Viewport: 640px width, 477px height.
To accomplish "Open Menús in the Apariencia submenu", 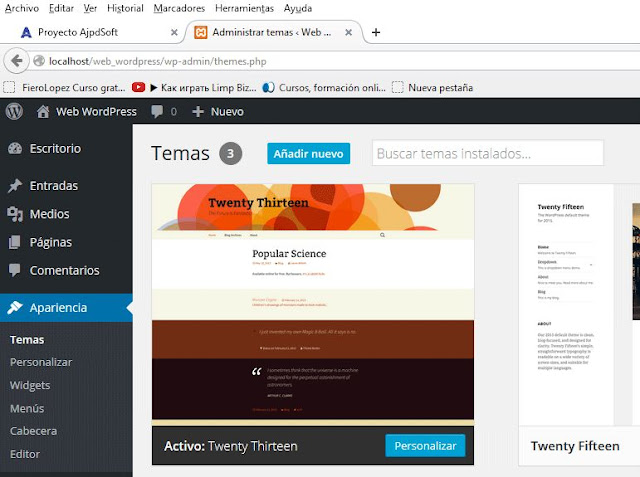I will pos(27,408).
